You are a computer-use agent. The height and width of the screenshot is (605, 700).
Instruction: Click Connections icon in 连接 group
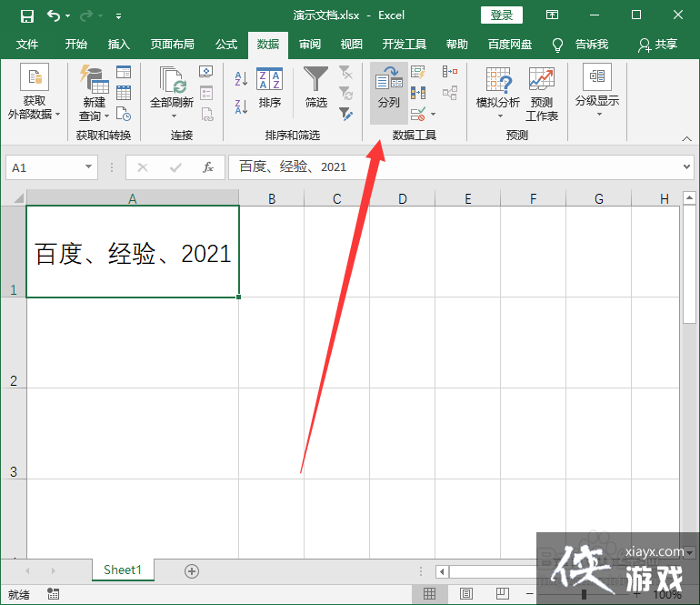(x=205, y=72)
